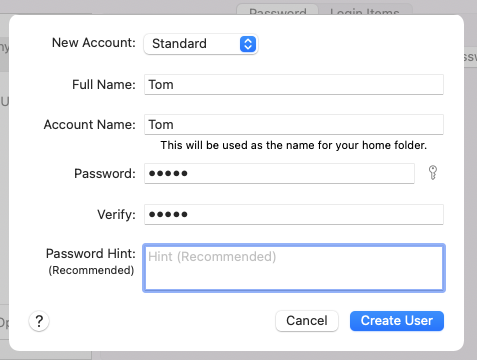This screenshot has width=477, height=360.
Task: Click the "Full Name:" label
Action: [x=104, y=85]
